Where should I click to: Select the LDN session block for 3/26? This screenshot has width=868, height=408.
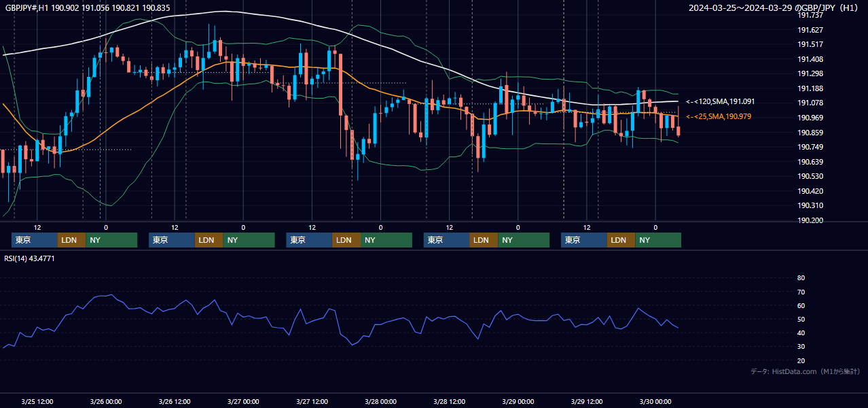click(209, 240)
